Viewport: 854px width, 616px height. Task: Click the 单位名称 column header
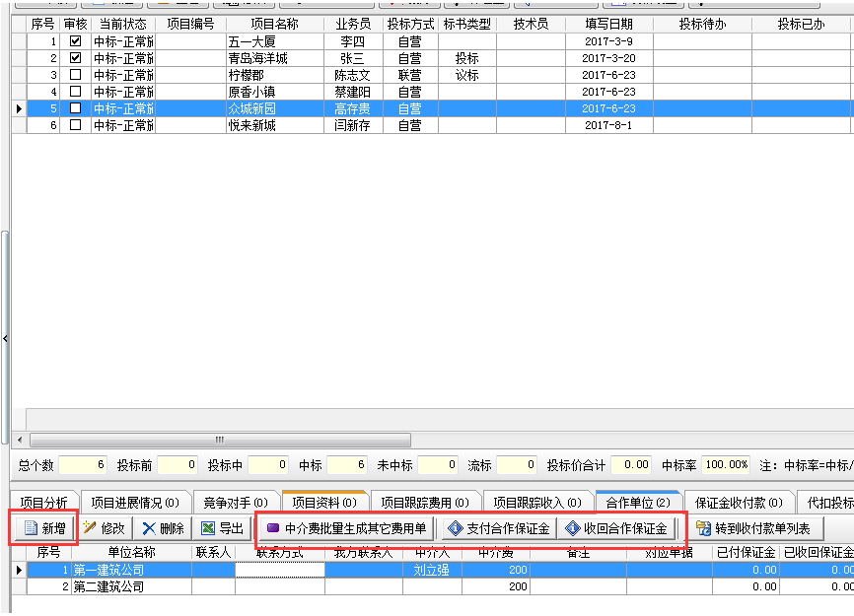tap(131, 552)
